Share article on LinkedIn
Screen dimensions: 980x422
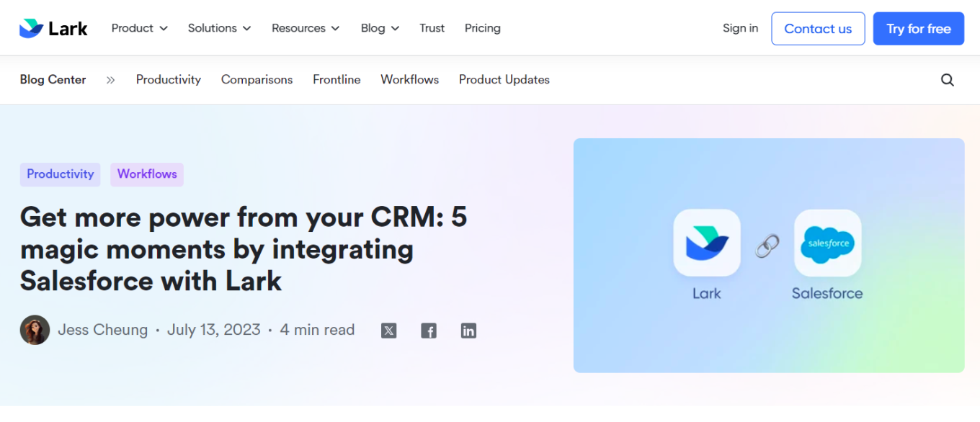tap(468, 331)
